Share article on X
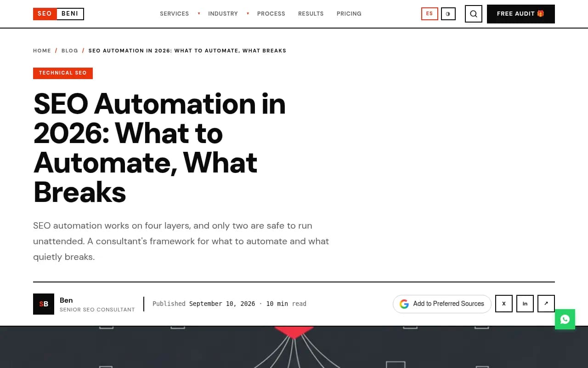The width and height of the screenshot is (588, 368). click(504, 304)
